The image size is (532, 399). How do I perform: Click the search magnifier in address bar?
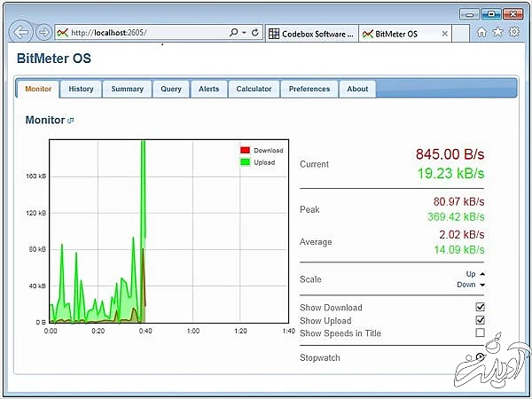pos(233,32)
